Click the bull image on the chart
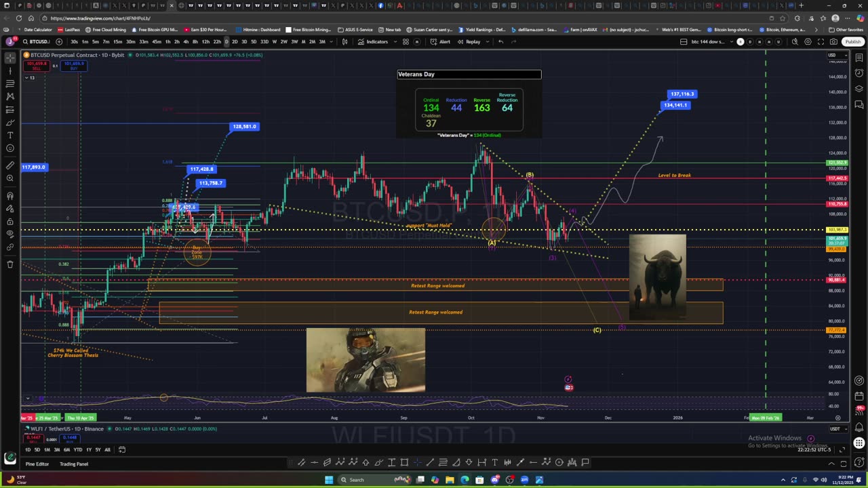Screen dimensions: 868x488 (x=657, y=277)
